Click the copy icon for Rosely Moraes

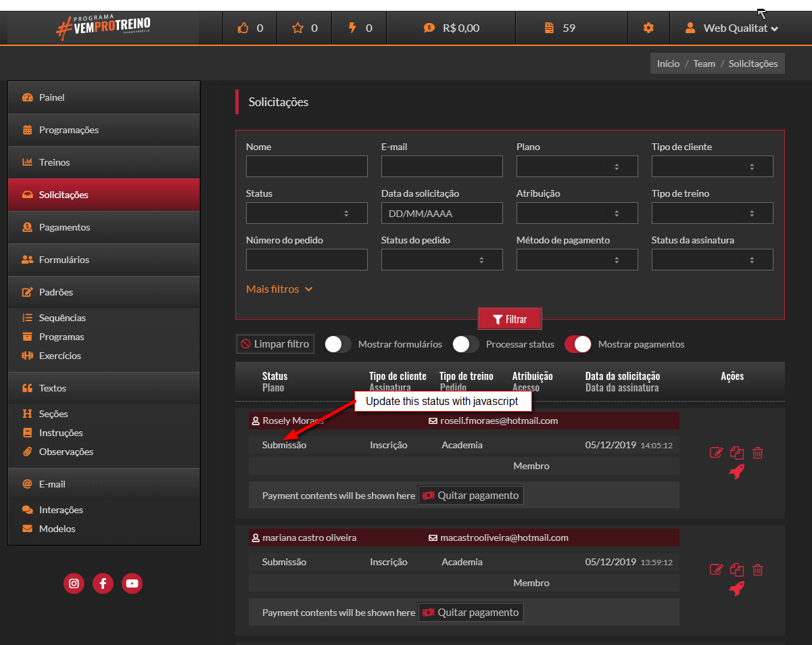tap(737, 452)
